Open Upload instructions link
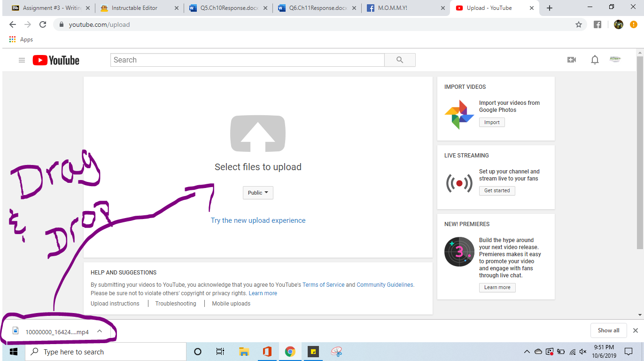The image size is (644, 361). pos(115,304)
